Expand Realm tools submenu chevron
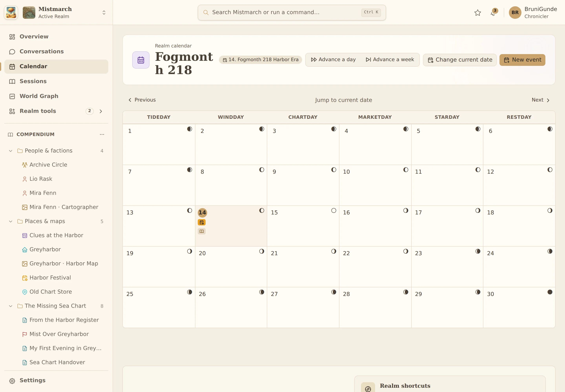Screen dimensions: 565x392 101,111
